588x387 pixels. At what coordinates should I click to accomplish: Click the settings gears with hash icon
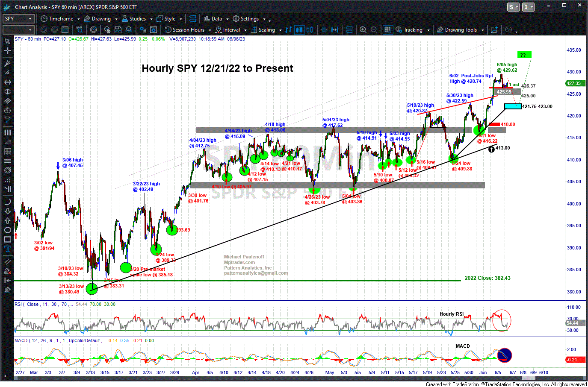pyautogui.click(x=143, y=30)
